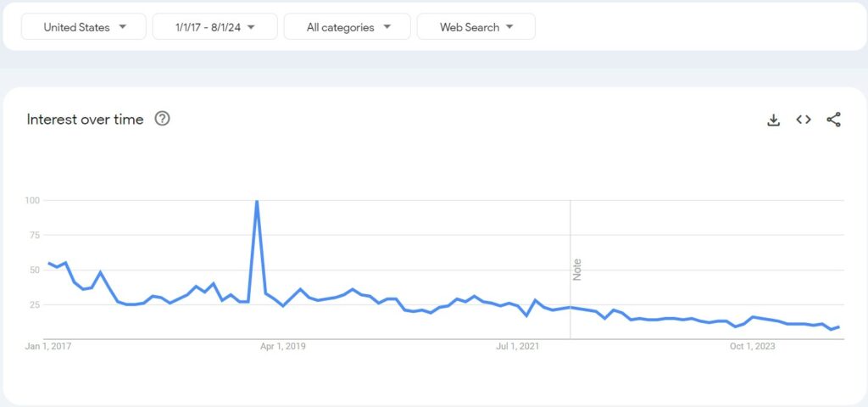Click the 100 y-axis label
This screenshot has height=407, width=868.
click(32, 200)
